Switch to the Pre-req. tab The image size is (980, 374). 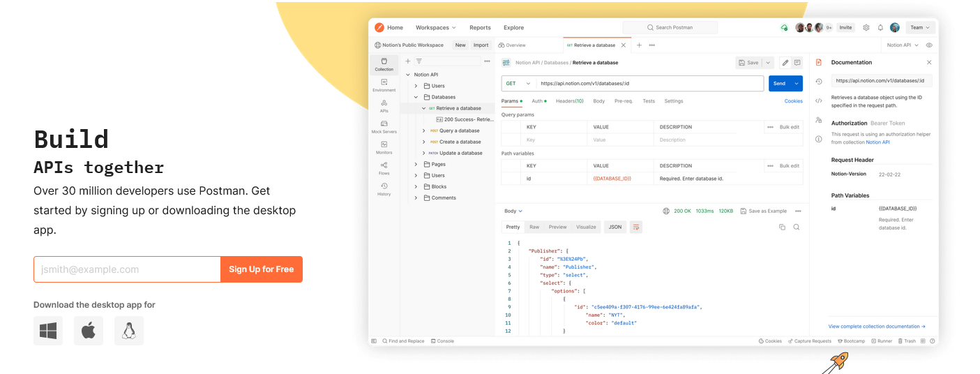coord(624,101)
